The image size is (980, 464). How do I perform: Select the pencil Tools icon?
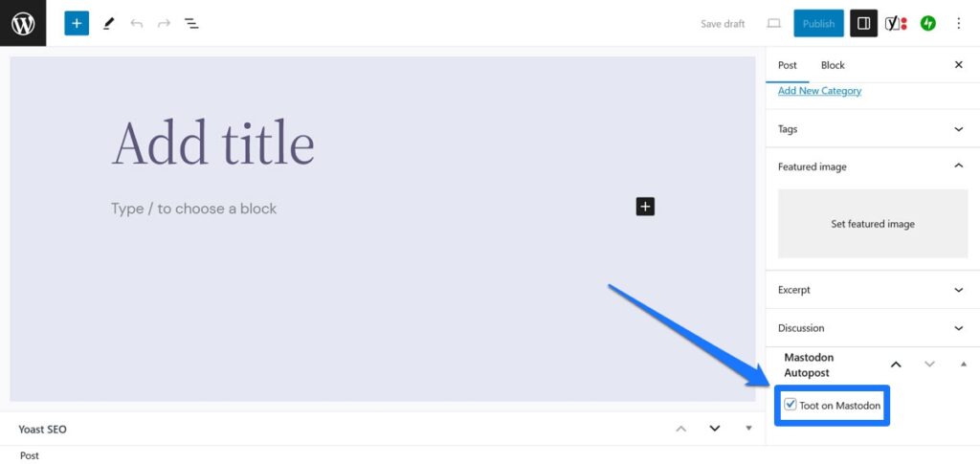point(108,23)
